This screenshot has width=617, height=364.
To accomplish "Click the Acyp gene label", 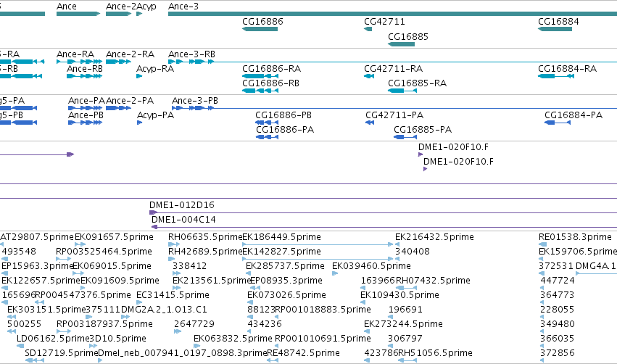I will pos(146,7).
